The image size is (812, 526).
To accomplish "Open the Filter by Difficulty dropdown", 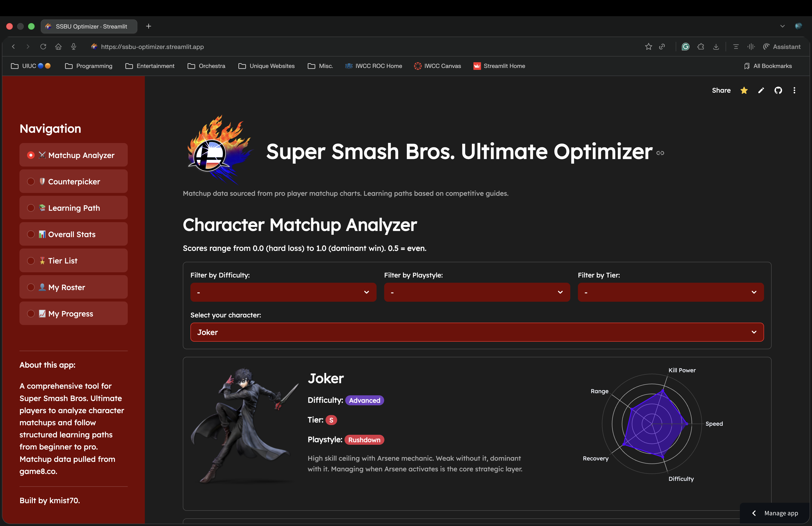I will click(283, 292).
